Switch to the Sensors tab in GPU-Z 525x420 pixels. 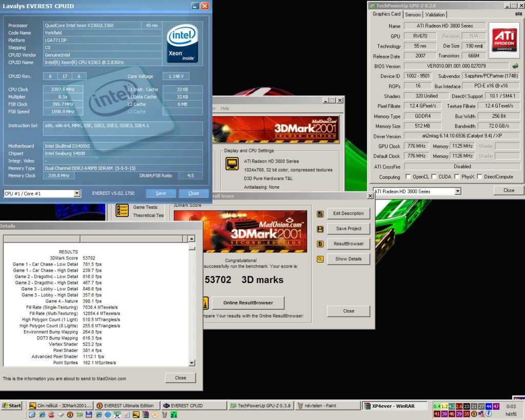(x=413, y=14)
